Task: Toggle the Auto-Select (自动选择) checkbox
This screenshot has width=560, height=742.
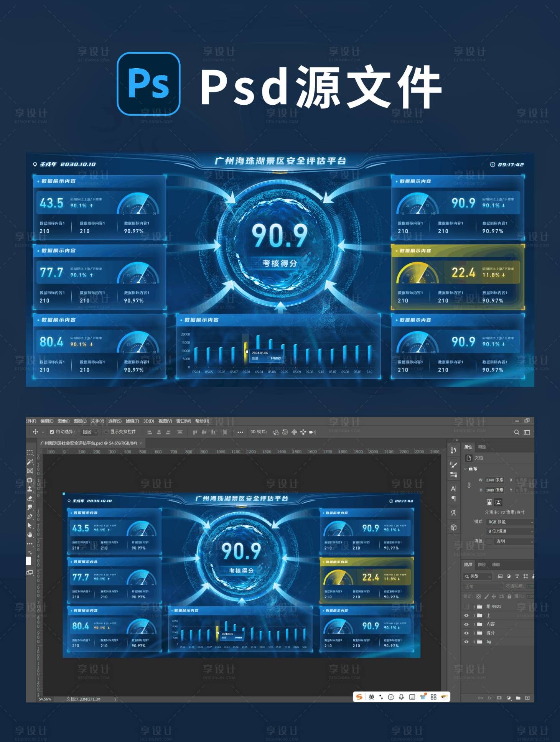Action: [52, 432]
